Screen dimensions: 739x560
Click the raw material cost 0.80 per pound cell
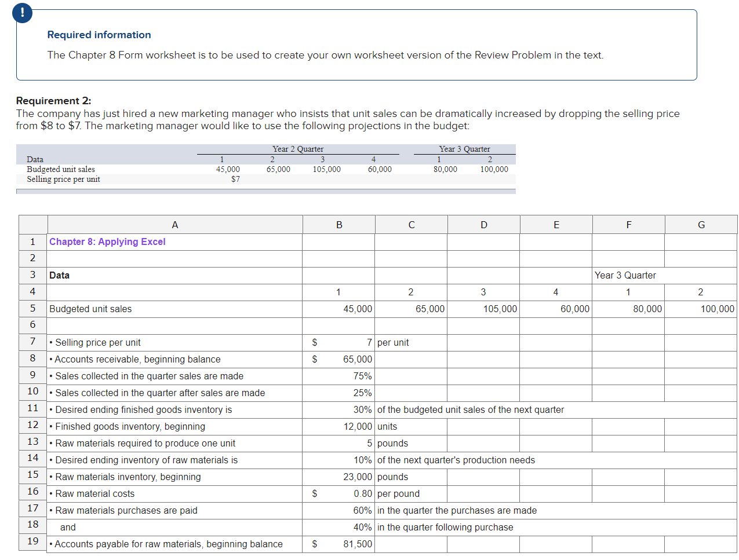pyautogui.click(x=338, y=493)
